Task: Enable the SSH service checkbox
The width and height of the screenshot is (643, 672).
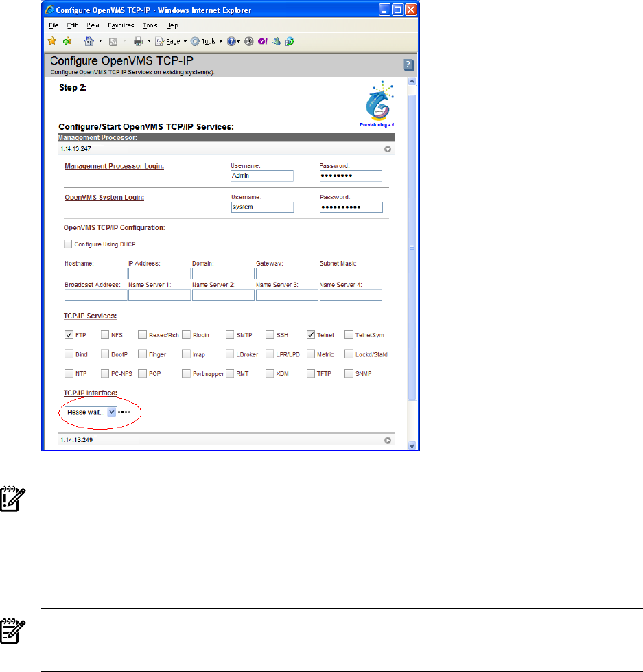Action: click(270, 335)
